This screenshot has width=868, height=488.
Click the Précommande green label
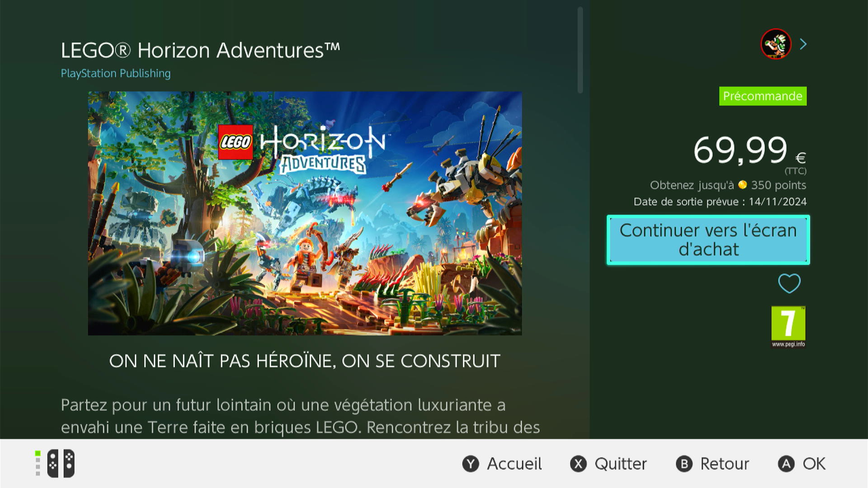coord(763,96)
